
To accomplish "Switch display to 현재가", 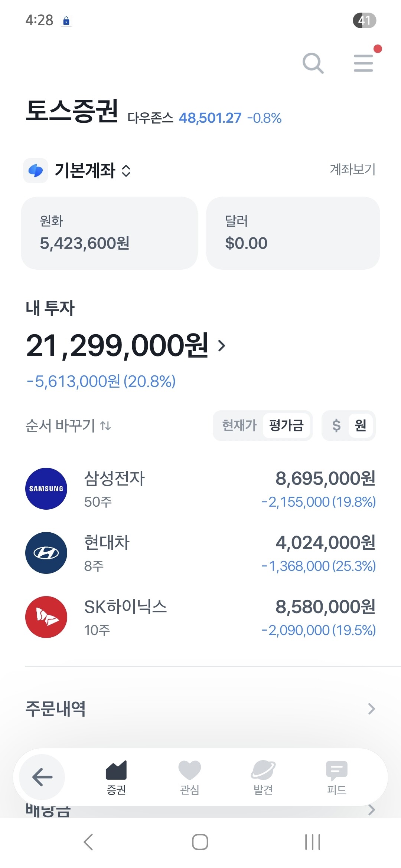I will (239, 425).
